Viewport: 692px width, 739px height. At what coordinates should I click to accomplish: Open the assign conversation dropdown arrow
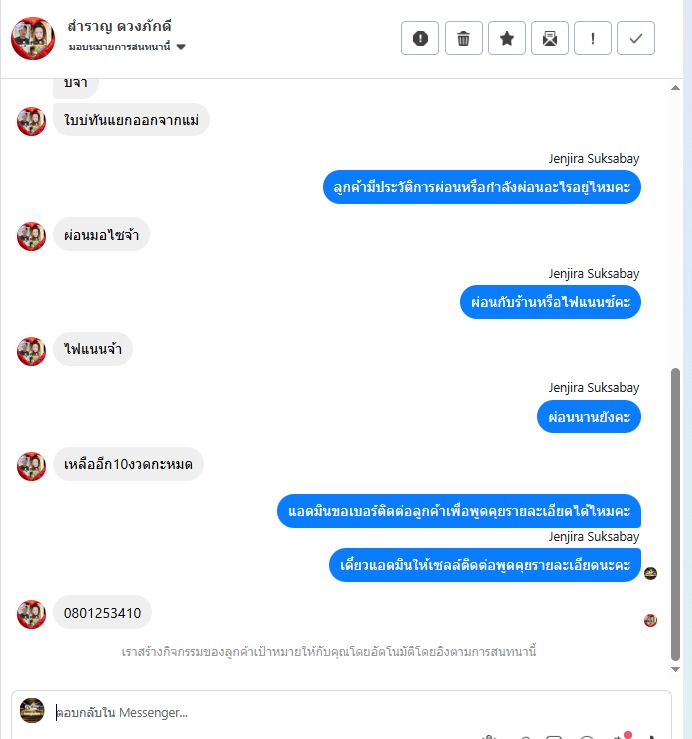(x=181, y=47)
